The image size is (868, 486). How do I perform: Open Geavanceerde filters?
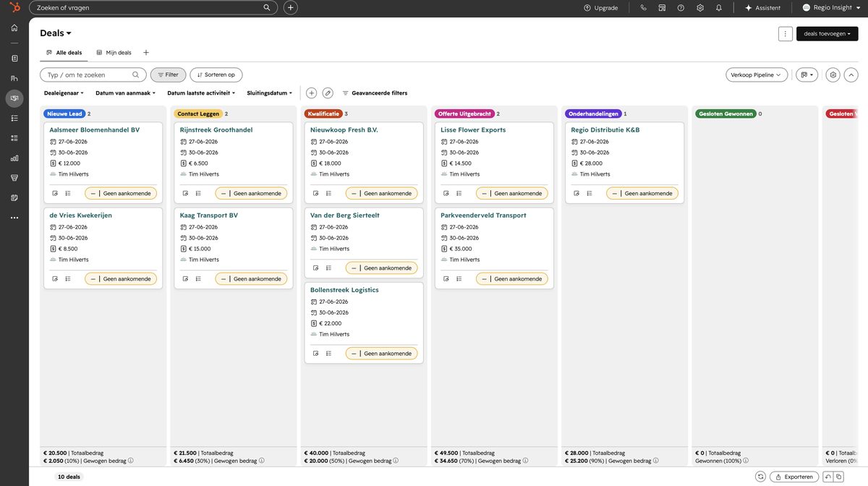coord(375,93)
